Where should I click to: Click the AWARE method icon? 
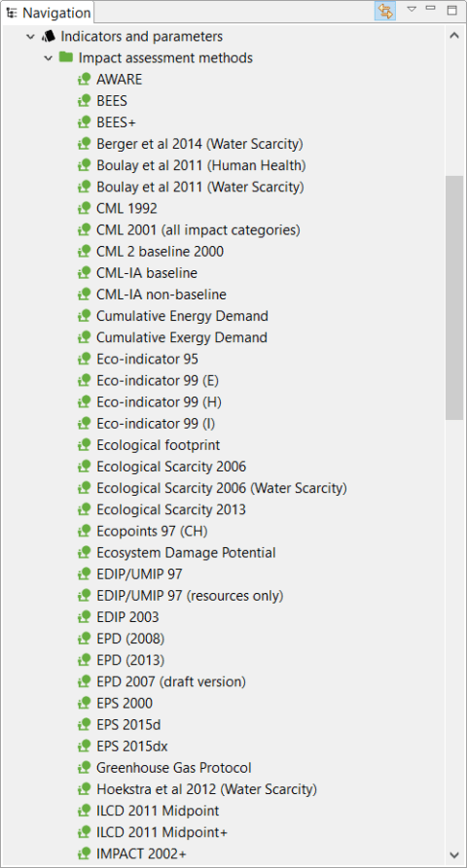(84, 80)
